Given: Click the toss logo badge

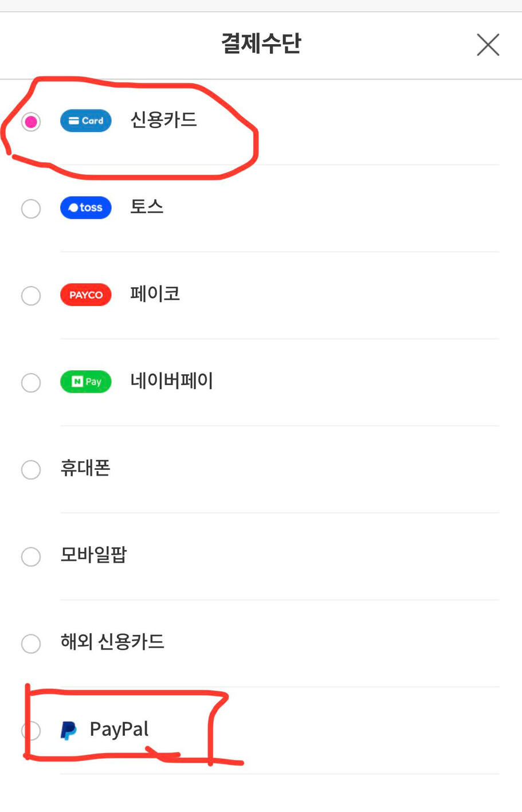Looking at the screenshot, I should point(86,208).
